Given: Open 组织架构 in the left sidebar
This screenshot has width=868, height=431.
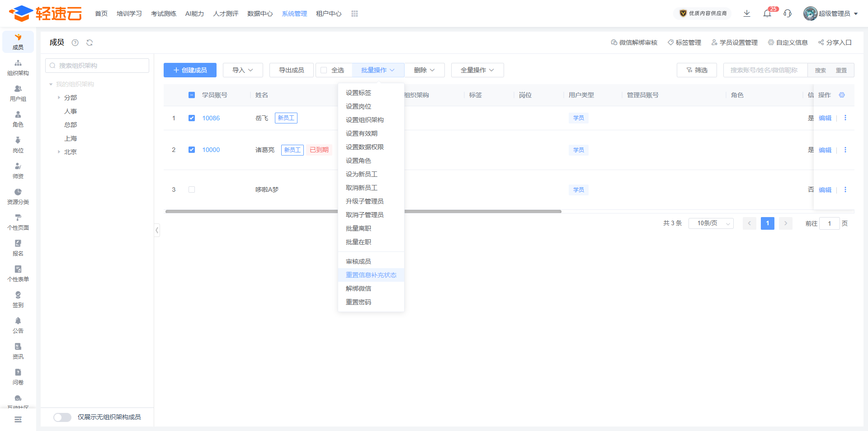Looking at the screenshot, I should pyautogui.click(x=18, y=67).
